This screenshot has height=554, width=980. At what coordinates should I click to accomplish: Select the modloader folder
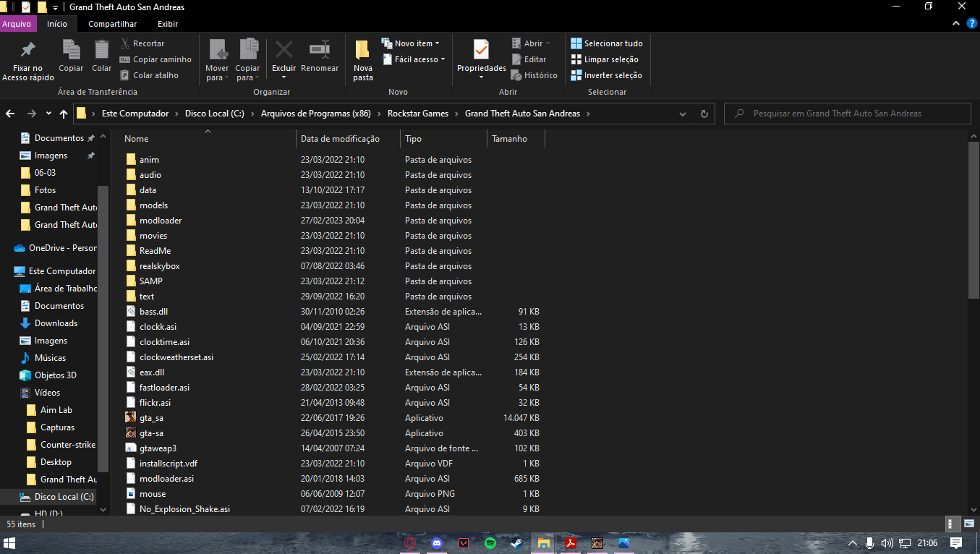(161, 221)
